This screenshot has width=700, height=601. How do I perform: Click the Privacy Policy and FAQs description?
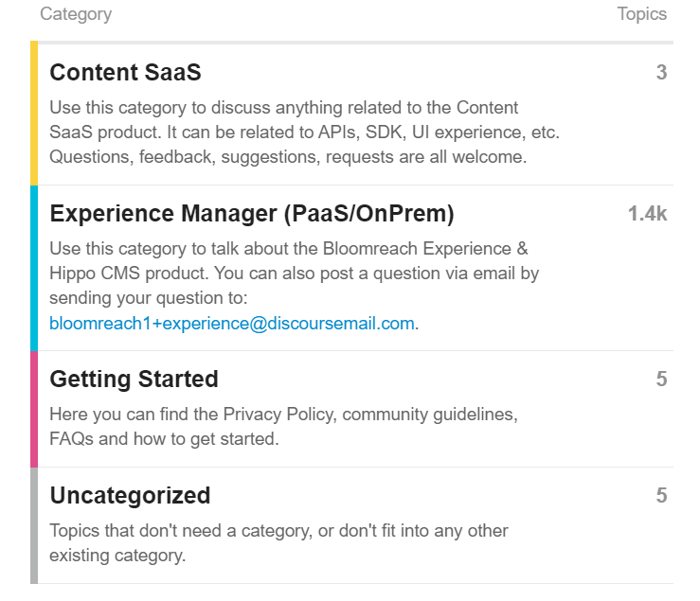point(284,427)
